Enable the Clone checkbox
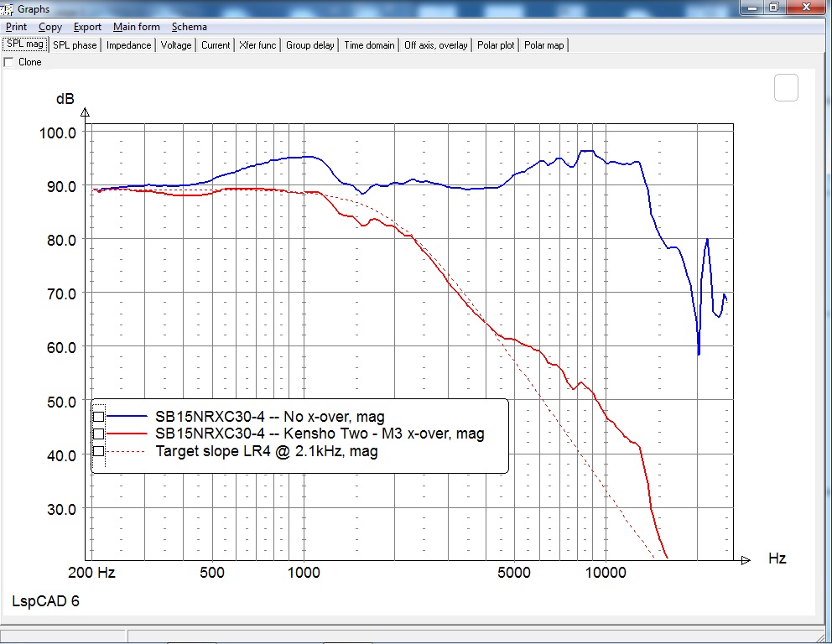The height and width of the screenshot is (644, 832). click(x=8, y=62)
